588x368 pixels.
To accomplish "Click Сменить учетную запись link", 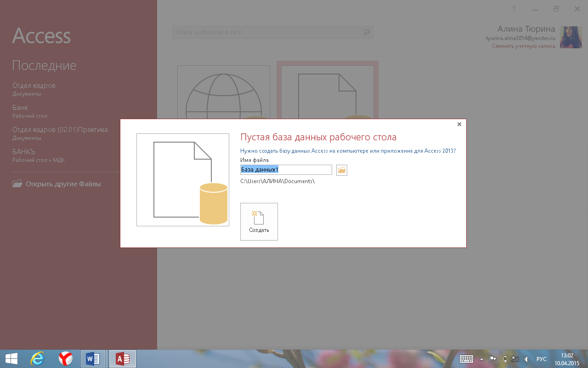I will point(524,46).
